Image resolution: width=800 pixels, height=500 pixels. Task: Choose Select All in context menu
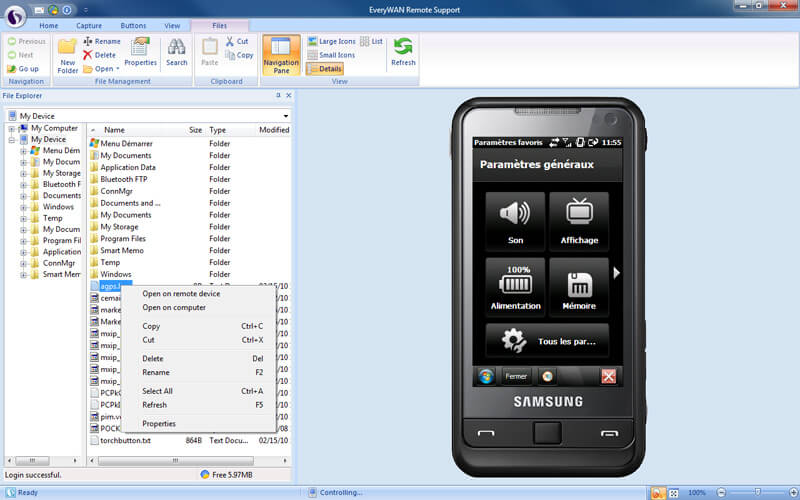(x=199, y=391)
